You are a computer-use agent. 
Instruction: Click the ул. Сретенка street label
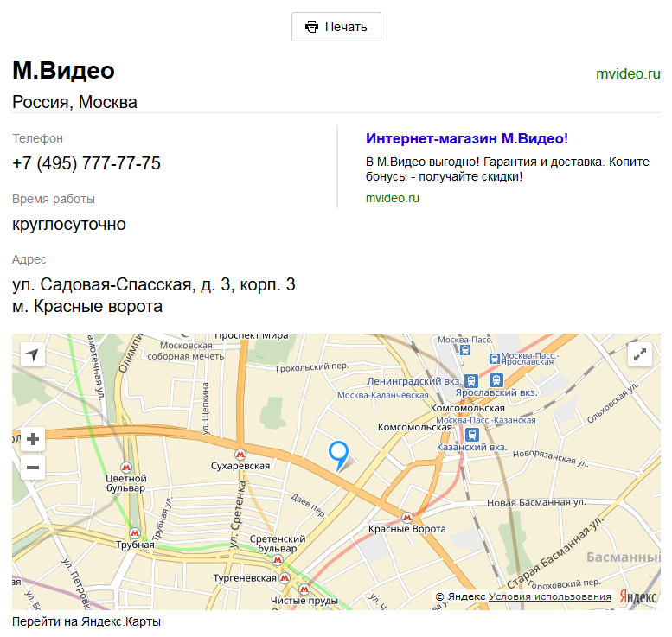(x=238, y=514)
